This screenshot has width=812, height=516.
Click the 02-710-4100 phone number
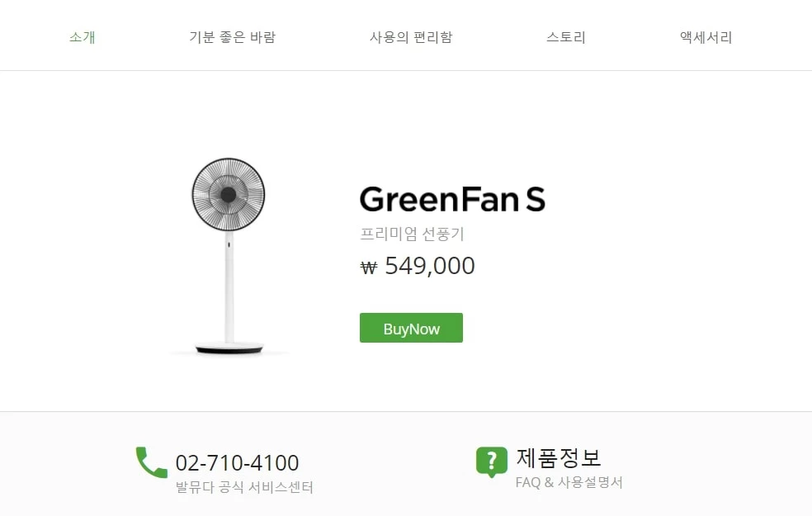tap(237, 463)
